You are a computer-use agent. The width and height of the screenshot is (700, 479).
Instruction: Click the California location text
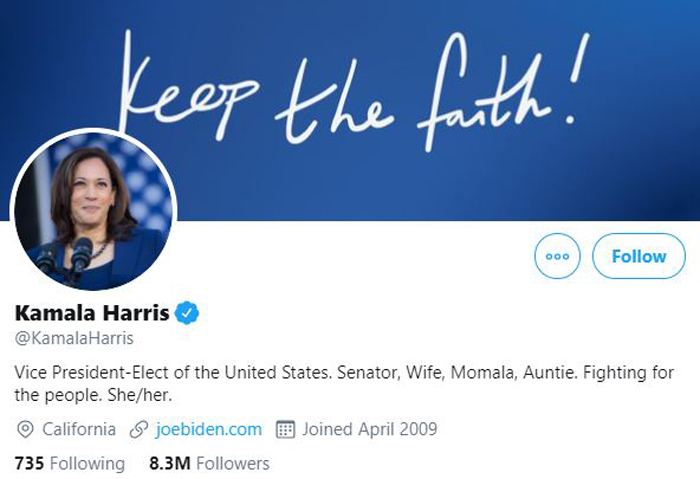pos(79,429)
